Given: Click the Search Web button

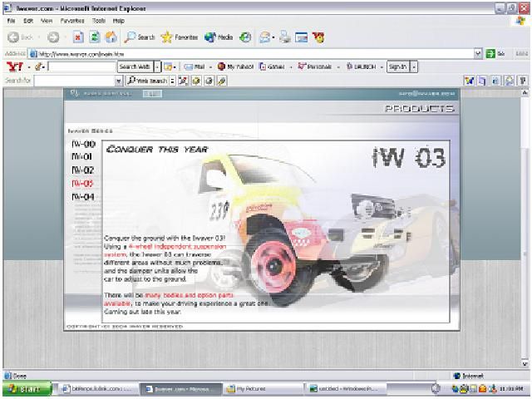Looking at the screenshot, I should click(135, 66).
